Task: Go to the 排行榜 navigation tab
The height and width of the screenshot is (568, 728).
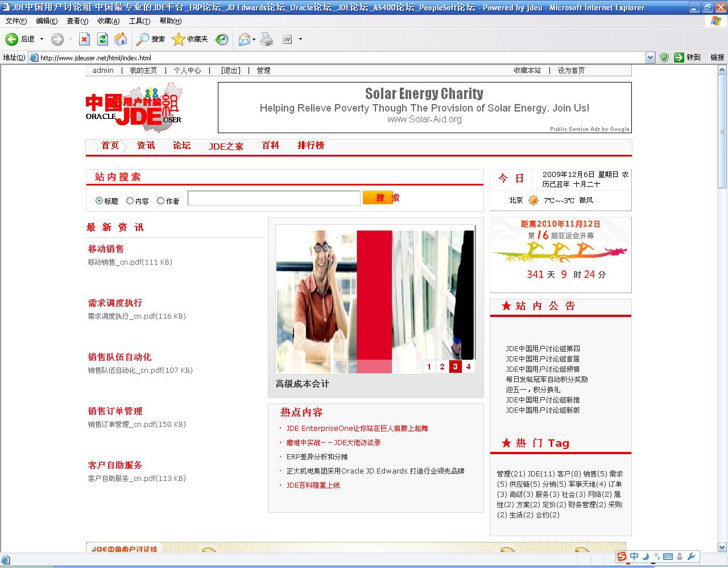Action: point(311,146)
